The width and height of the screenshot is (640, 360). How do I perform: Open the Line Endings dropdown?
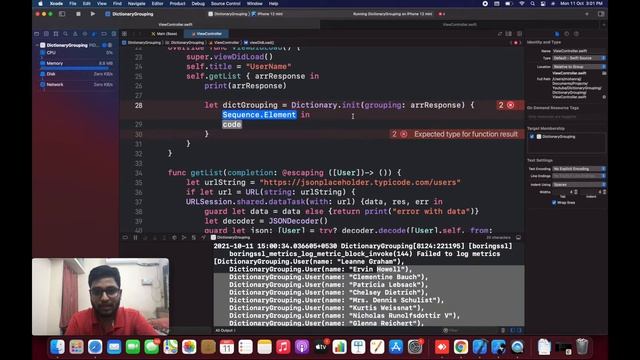579,176
